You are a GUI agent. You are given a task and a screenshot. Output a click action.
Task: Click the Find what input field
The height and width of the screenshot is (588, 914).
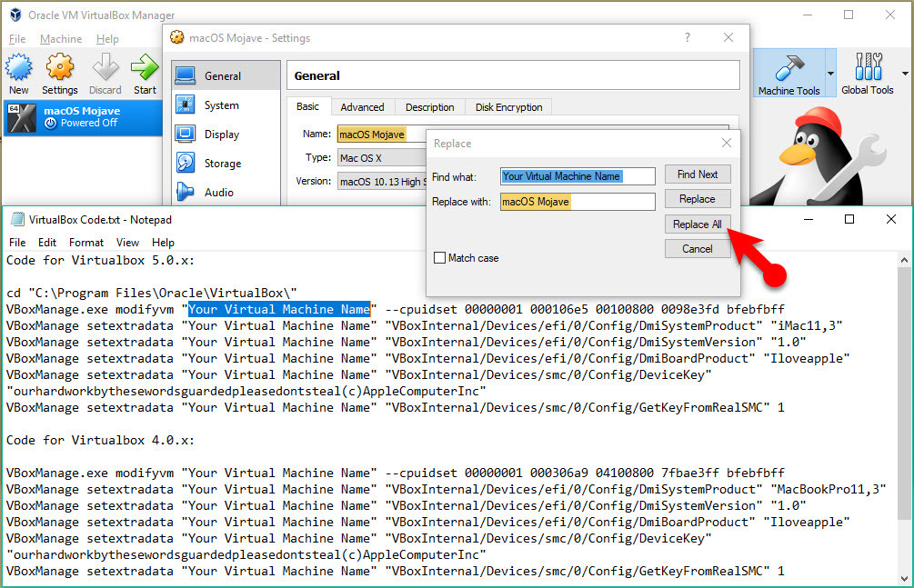578,176
